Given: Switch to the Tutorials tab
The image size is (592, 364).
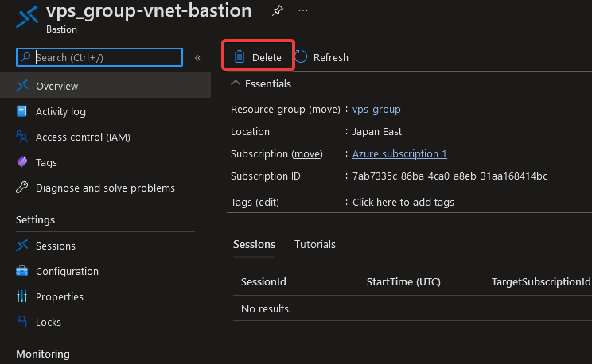Looking at the screenshot, I should coord(315,245).
